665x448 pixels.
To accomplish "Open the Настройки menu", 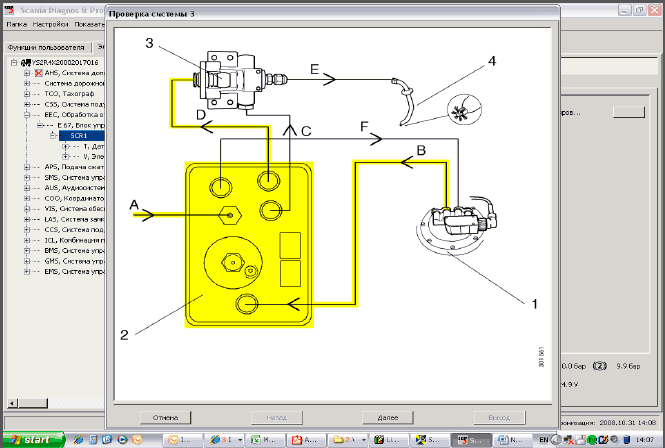I will 52,24.
